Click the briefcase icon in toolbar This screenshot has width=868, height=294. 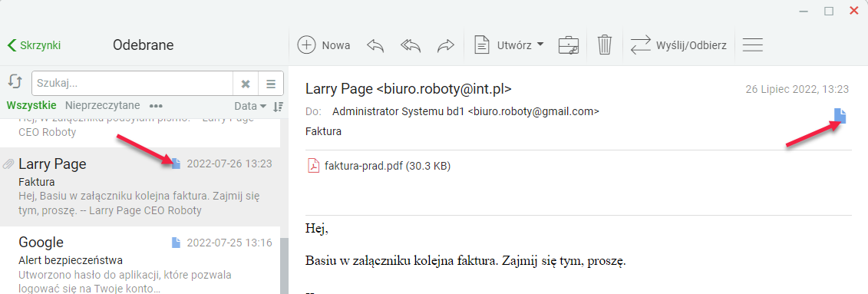click(x=569, y=45)
